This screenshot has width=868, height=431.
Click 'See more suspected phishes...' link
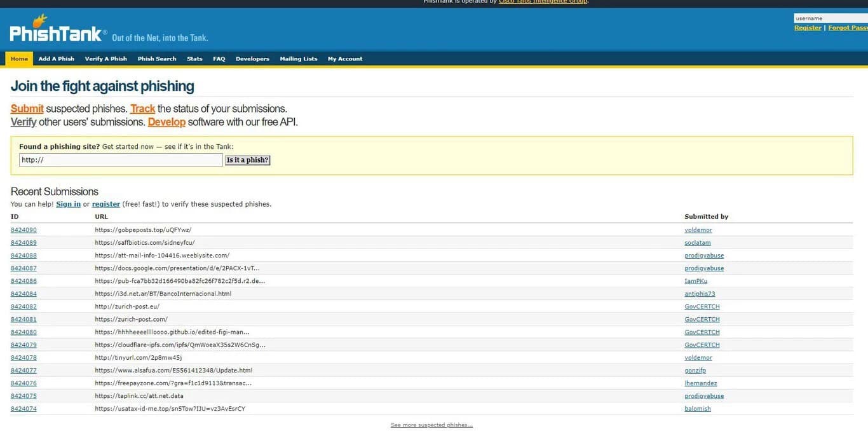(x=431, y=425)
